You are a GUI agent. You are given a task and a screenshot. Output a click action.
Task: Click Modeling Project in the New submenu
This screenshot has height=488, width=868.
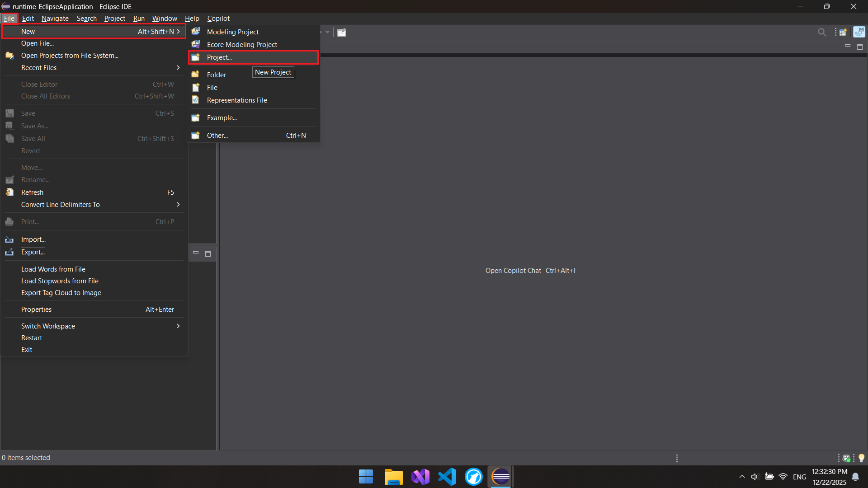click(x=232, y=32)
